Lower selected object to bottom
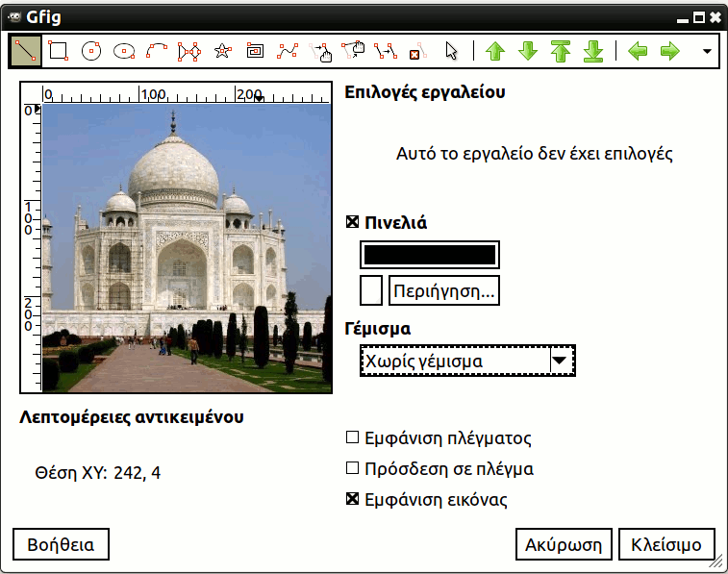Viewport: 728px width, 574px height. click(x=593, y=51)
